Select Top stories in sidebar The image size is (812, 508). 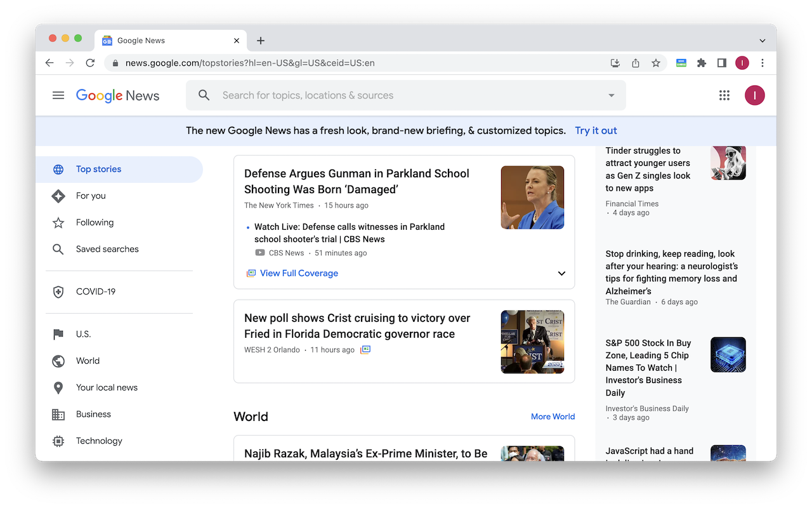(119, 169)
